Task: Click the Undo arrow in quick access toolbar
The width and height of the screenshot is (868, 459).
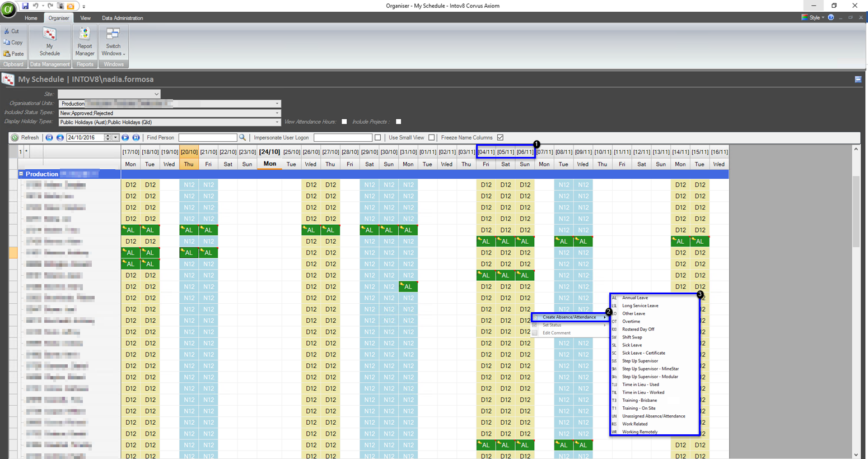Action: tap(36, 6)
